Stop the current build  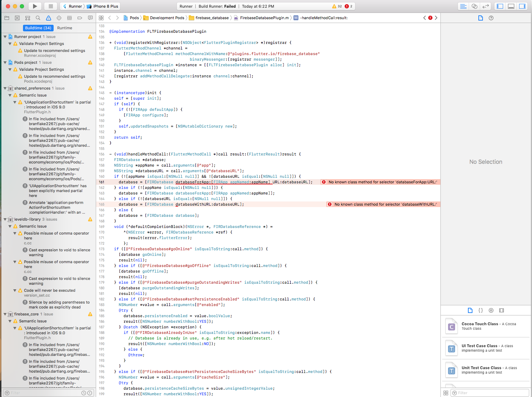pyautogui.click(x=50, y=6)
